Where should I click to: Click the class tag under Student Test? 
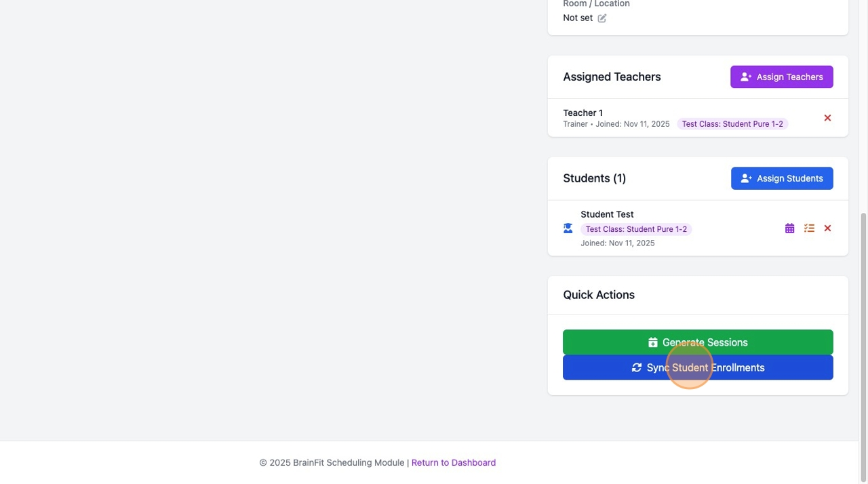[x=636, y=229]
